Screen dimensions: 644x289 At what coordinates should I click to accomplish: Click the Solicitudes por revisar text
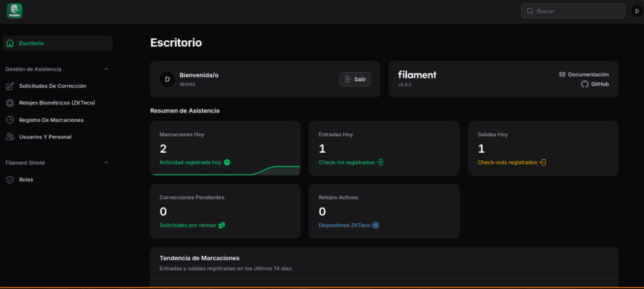pyautogui.click(x=187, y=225)
